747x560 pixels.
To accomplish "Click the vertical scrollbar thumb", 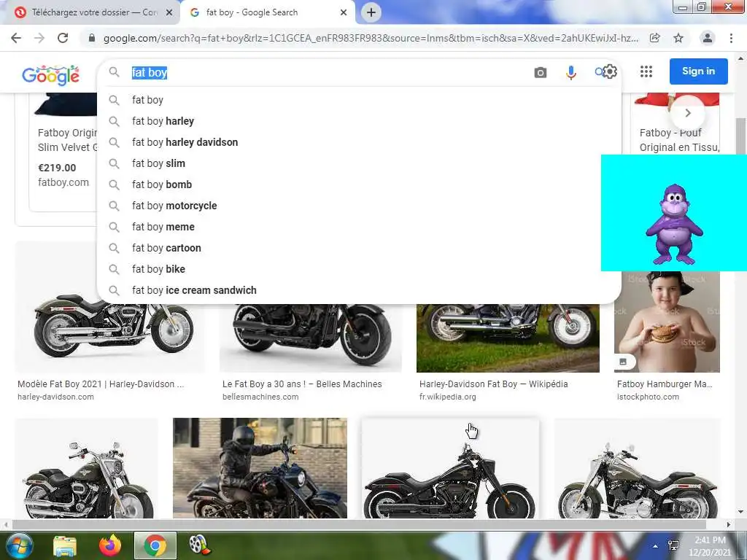I will [741, 136].
